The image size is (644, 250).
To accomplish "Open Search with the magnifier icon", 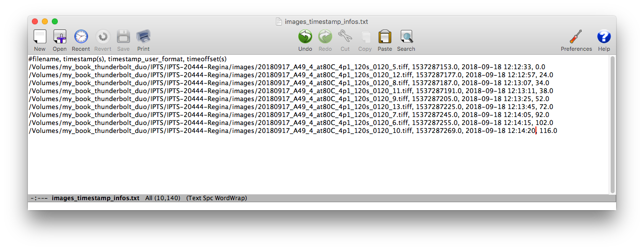I will point(406,37).
